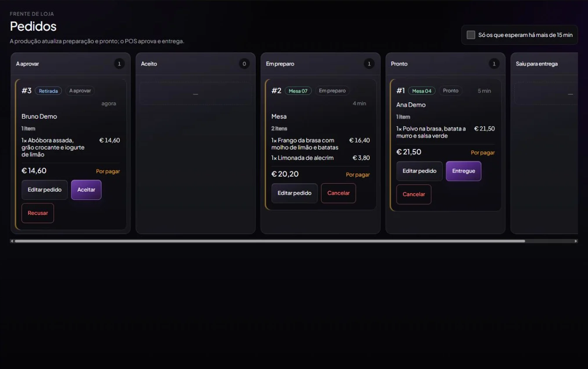Click the A aprovar column count badge

point(119,64)
